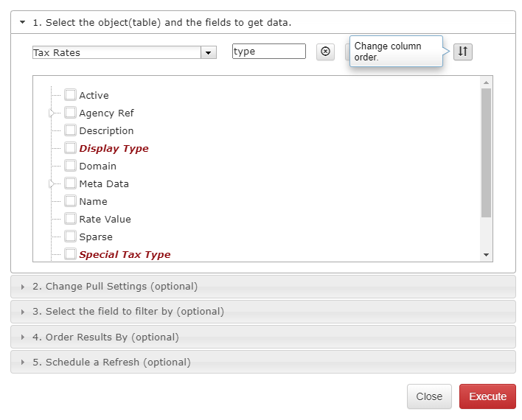Click the field list scrollbar down arrow
Image resolution: width=522 pixels, height=420 pixels.
(x=486, y=255)
